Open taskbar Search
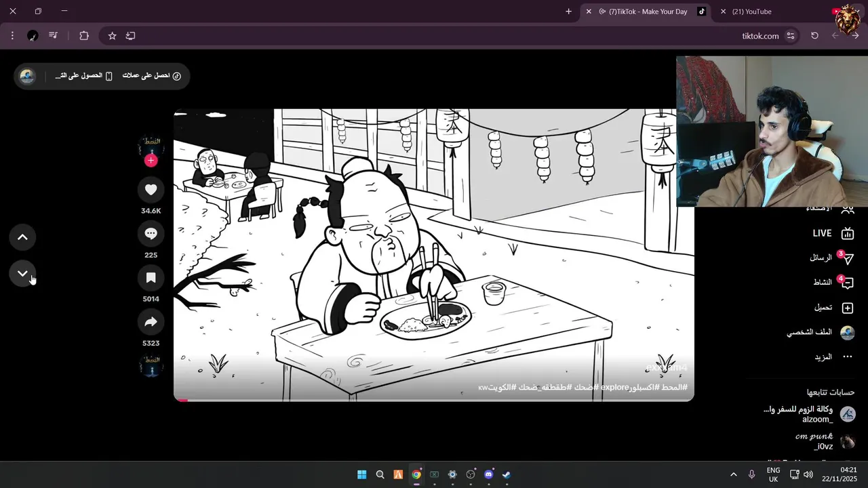This screenshot has height=488, width=868. click(x=380, y=474)
